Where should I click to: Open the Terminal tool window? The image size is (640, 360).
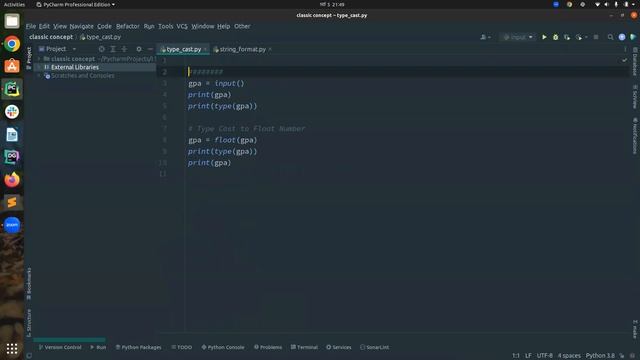[304, 347]
